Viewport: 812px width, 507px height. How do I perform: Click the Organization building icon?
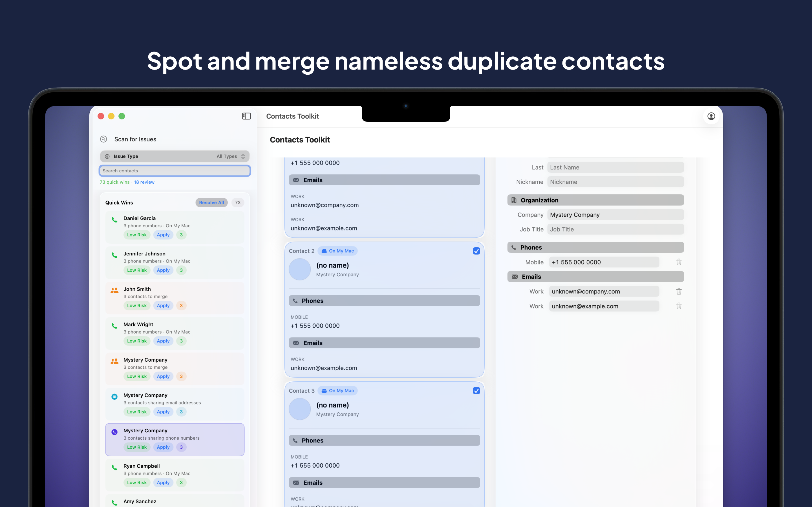[513, 200]
